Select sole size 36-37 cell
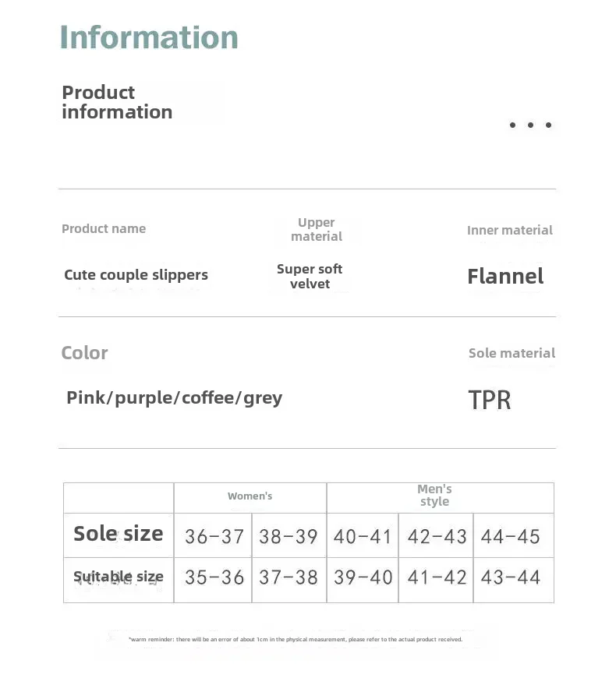 point(213,535)
